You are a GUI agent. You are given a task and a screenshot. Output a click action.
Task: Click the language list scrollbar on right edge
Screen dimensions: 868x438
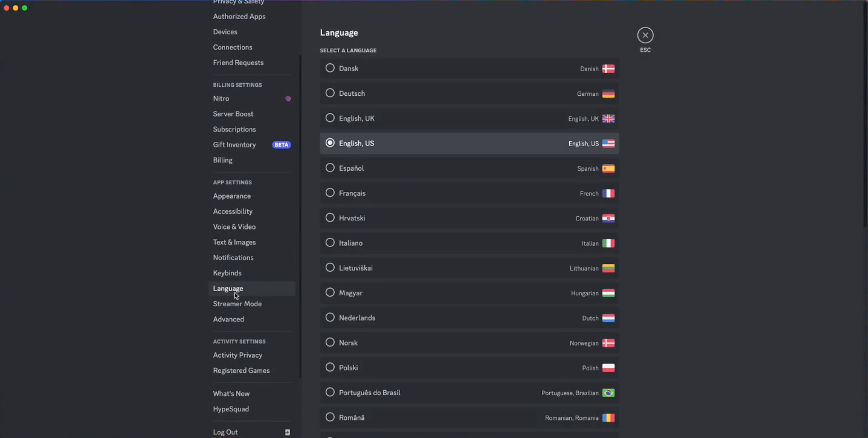pos(865,114)
